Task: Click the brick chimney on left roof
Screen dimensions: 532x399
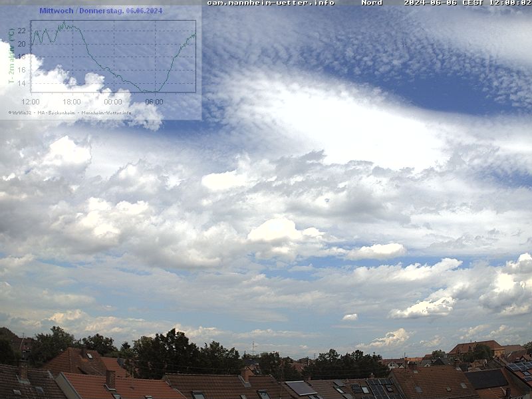Action: (x=110, y=378)
